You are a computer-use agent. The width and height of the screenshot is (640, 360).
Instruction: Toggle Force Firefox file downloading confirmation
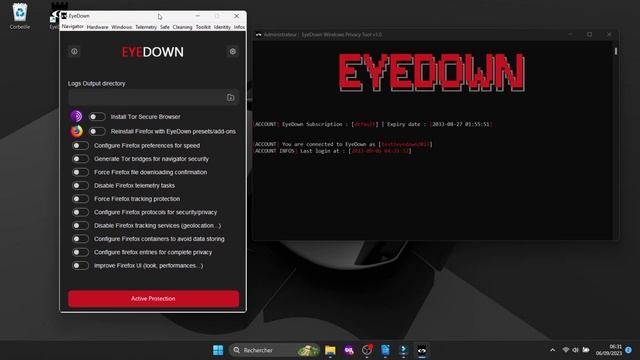point(80,172)
